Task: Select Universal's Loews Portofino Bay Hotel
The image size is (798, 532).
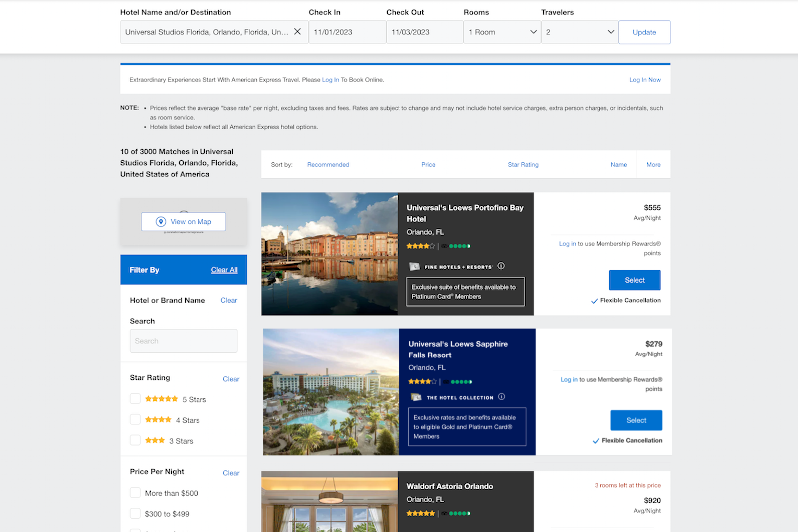Action: (635, 280)
